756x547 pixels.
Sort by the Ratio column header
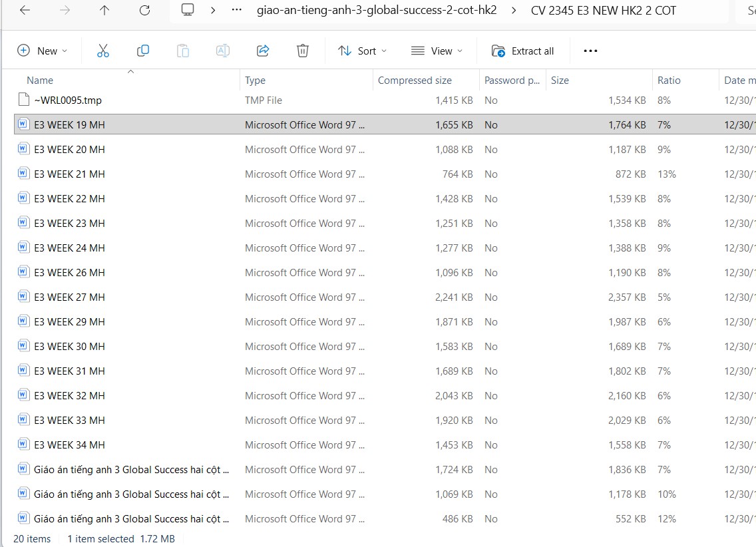669,81
